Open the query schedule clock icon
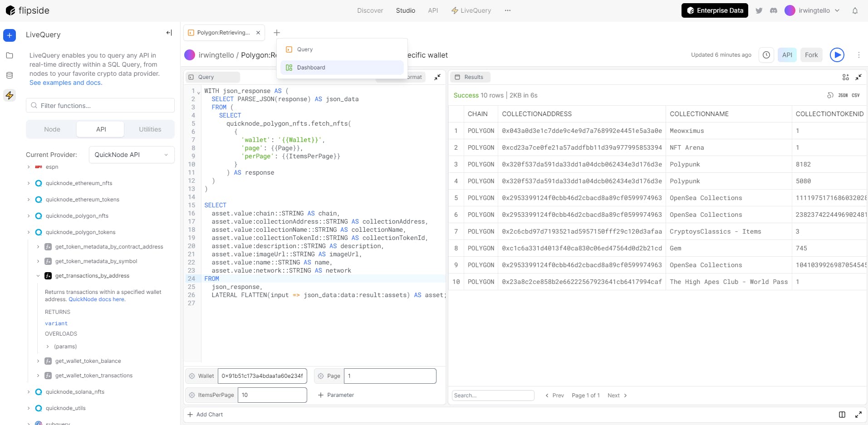 766,55
